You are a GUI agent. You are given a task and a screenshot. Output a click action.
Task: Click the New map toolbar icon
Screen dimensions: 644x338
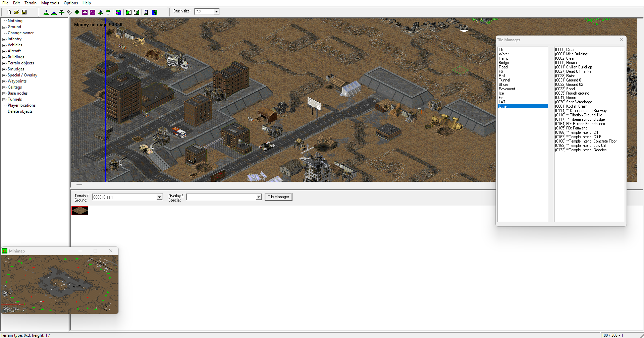tap(9, 12)
